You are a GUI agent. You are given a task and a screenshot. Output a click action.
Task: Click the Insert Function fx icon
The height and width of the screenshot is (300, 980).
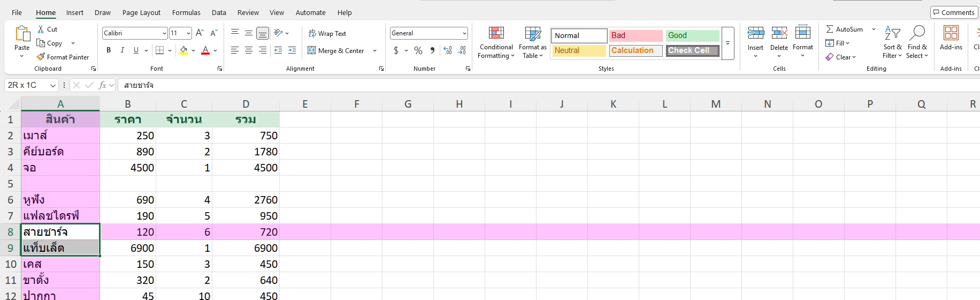point(102,85)
